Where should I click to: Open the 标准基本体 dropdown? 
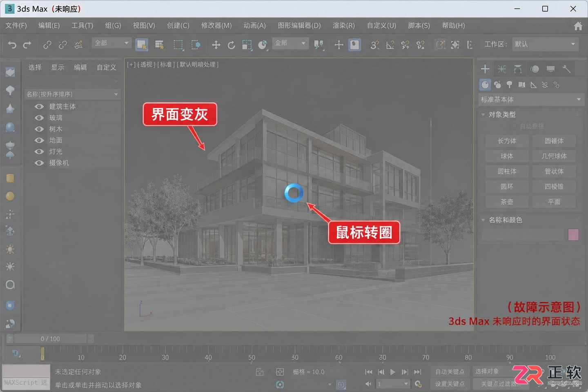click(530, 100)
